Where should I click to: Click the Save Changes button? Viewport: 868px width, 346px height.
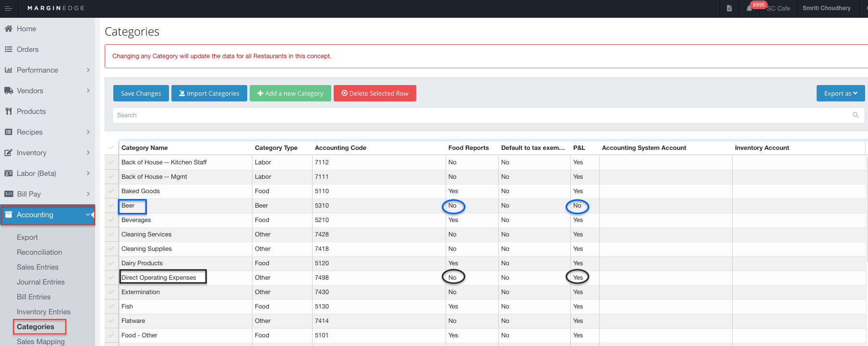point(141,93)
